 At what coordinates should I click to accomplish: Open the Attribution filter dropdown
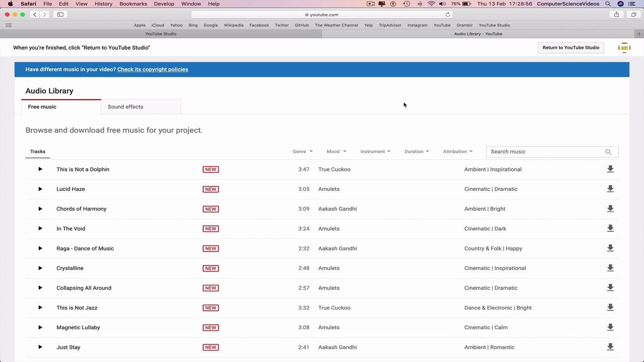[x=458, y=151]
